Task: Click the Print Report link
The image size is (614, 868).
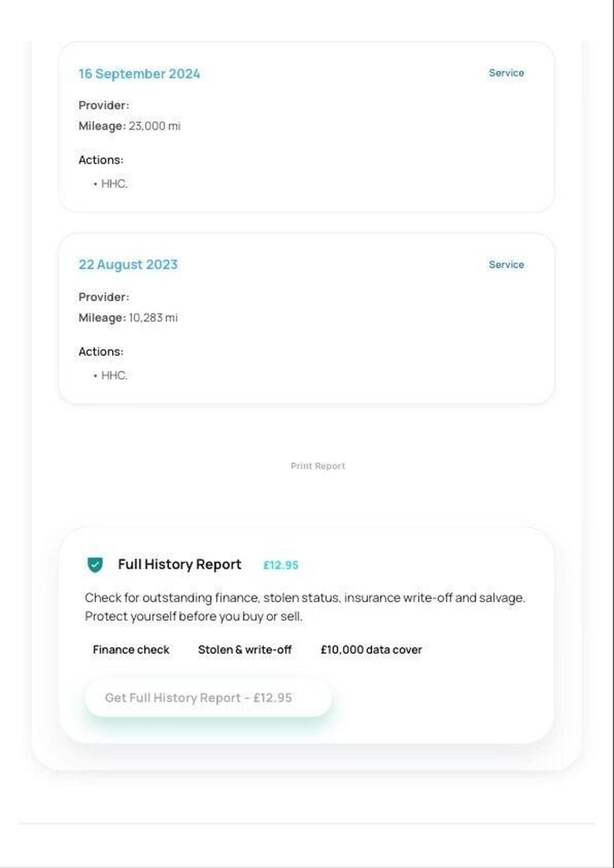Action: [318, 466]
